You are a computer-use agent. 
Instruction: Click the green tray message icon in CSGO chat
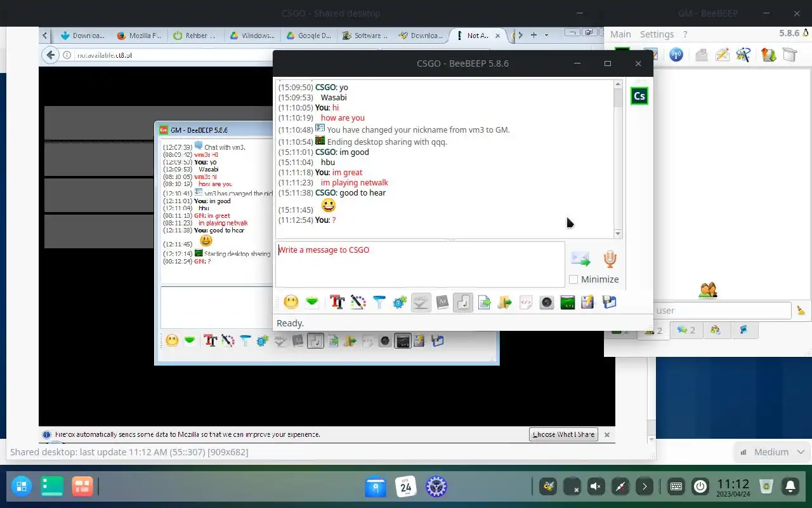tap(312, 302)
